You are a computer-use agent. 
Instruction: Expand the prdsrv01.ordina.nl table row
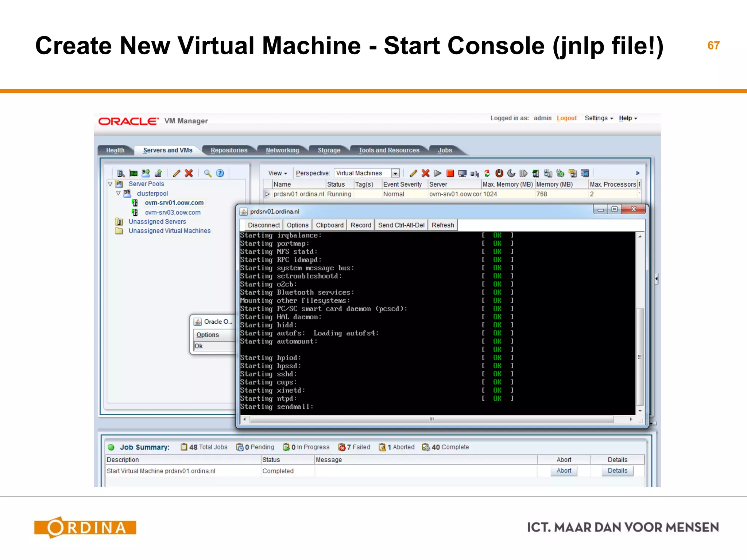coord(268,194)
